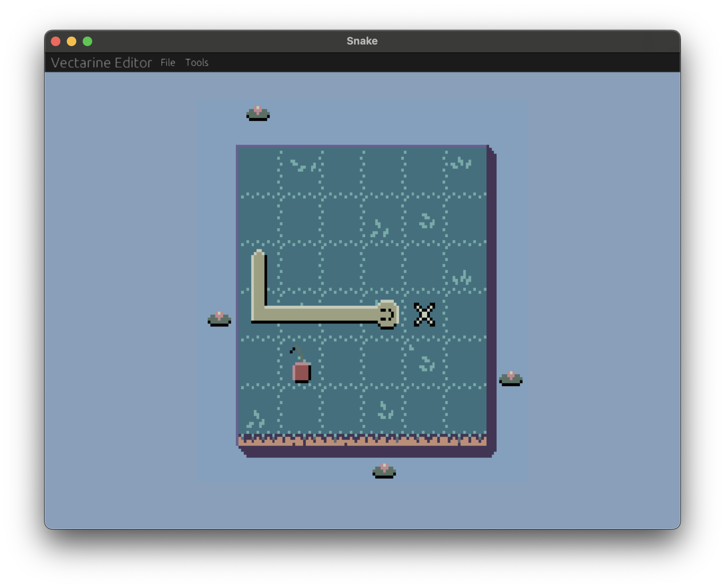This screenshot has height=588, width=725.
Task: Click the red dynamite block
Action: tap(301, 372)
